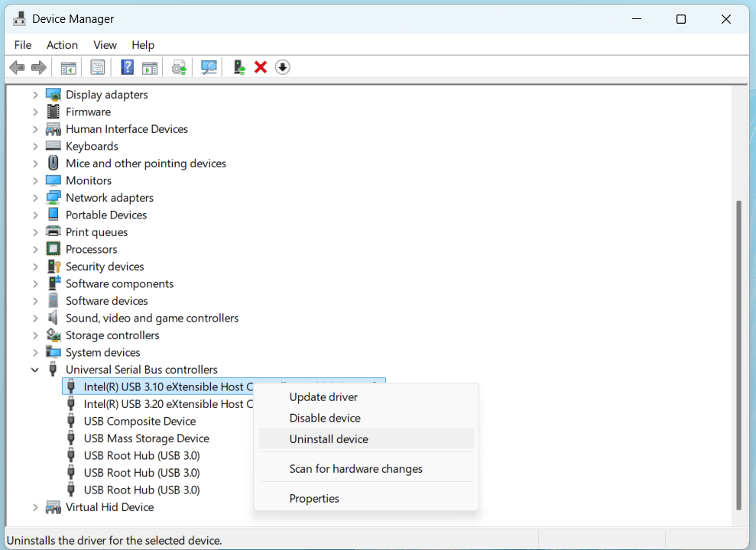Click the Help toolbar icon
Image resolution: width=756 pixels, height=550 pixels.
pyautogui.click(x=127, y=67)
